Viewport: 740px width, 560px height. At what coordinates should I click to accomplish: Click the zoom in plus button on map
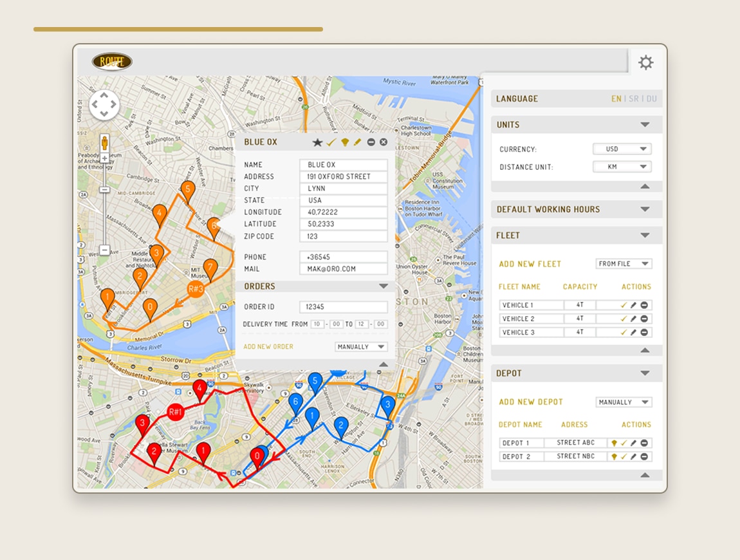[x=104, y=158]
